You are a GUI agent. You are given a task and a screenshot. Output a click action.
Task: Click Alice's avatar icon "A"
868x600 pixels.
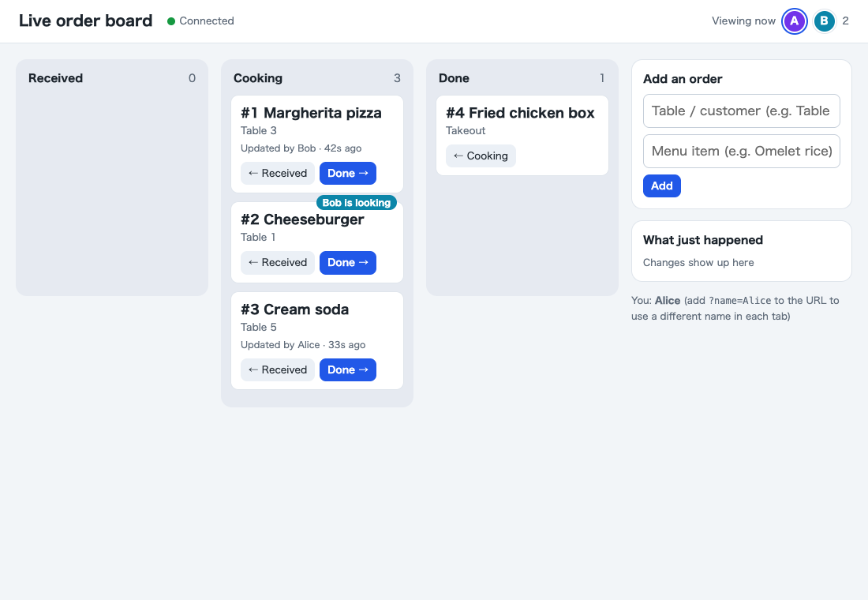click(x=794, y=21)
